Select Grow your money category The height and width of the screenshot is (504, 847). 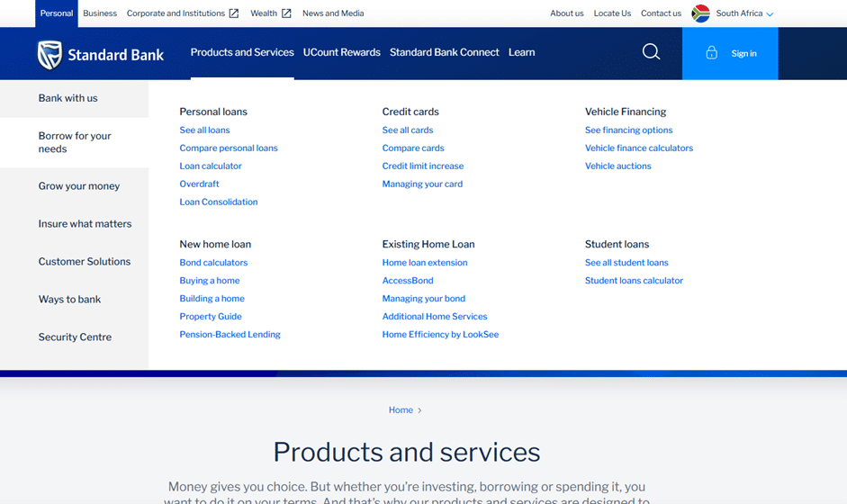74,186
